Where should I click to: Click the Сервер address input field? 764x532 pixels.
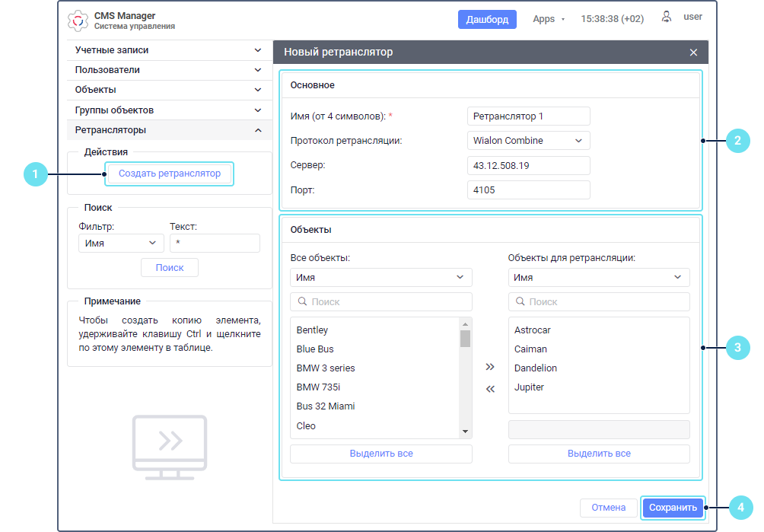click(x=528, y=166)
